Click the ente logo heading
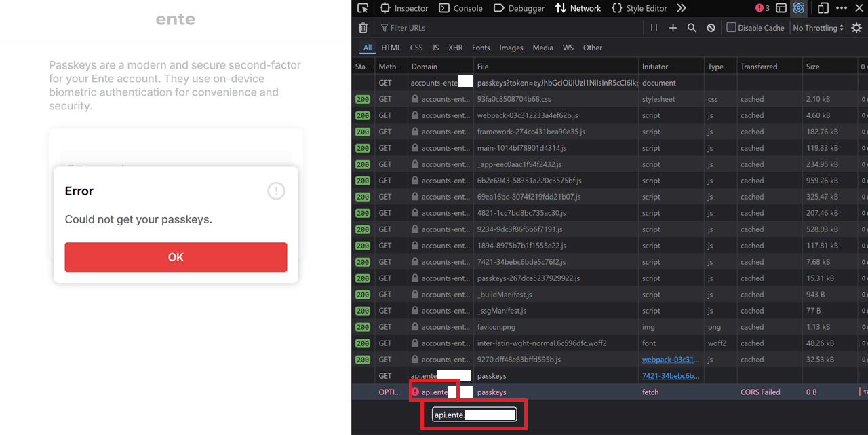 (x=176, y=19)
